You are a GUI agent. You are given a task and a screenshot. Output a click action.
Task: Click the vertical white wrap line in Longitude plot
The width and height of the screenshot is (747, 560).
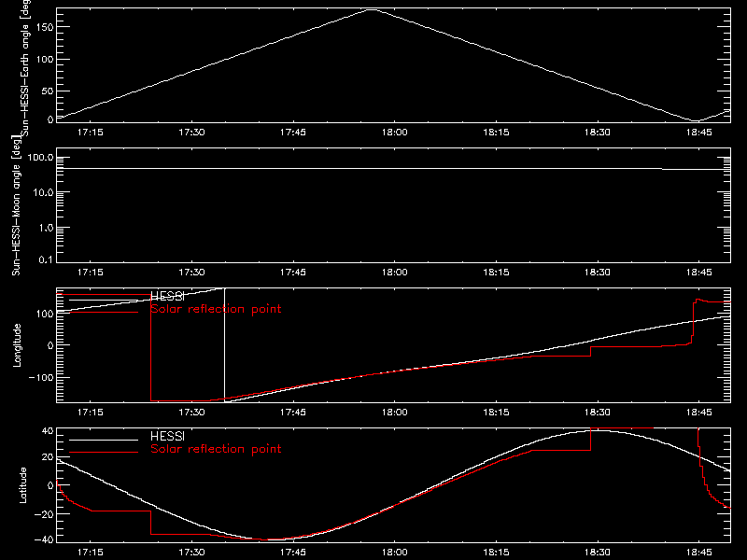[224, 344]
